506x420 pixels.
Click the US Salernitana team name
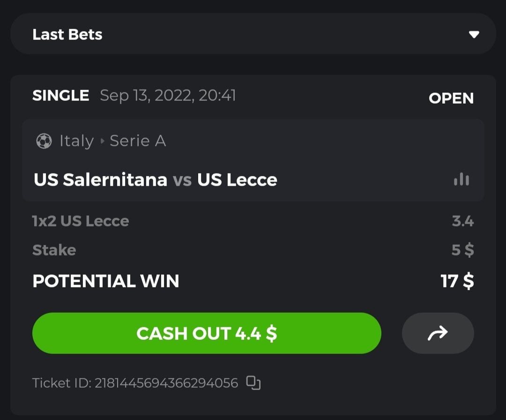point(100,180)
